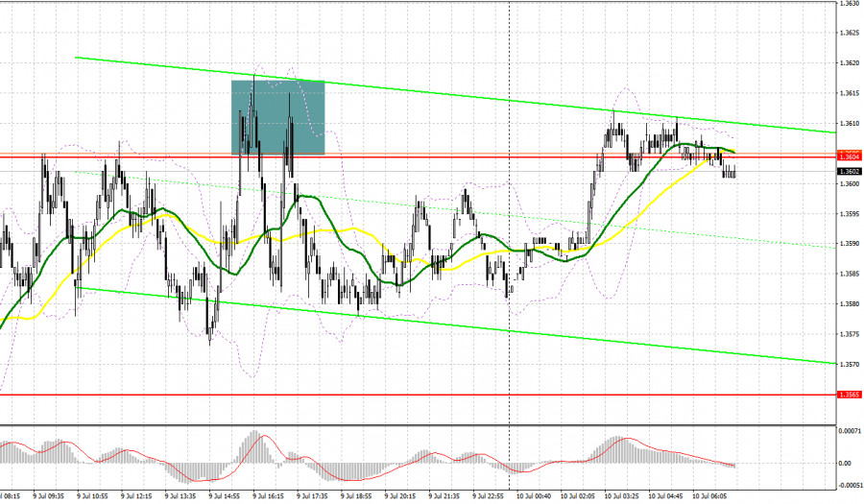Select the 1.3570 price axis label
864x504 pixels.
click(850, 364)
